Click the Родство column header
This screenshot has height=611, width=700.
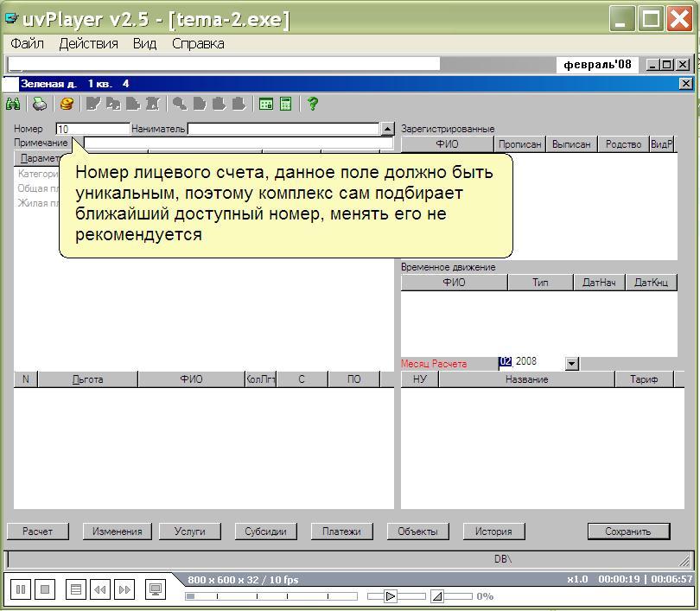tap(623, 144)
